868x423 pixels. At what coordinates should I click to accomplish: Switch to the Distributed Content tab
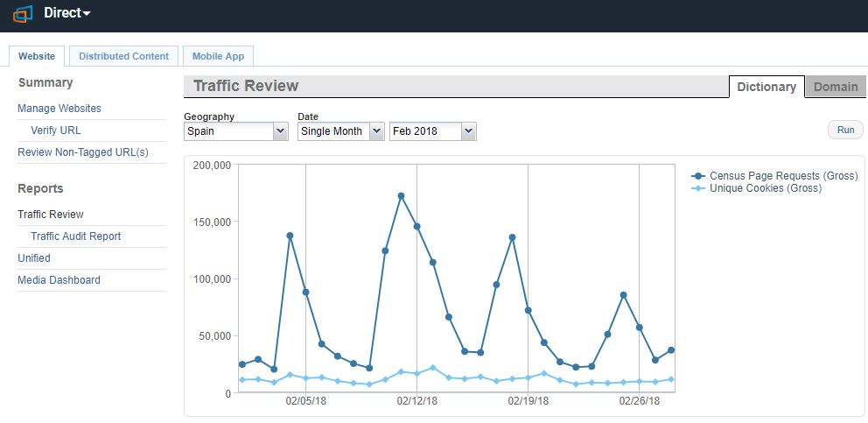pos(123,56)
